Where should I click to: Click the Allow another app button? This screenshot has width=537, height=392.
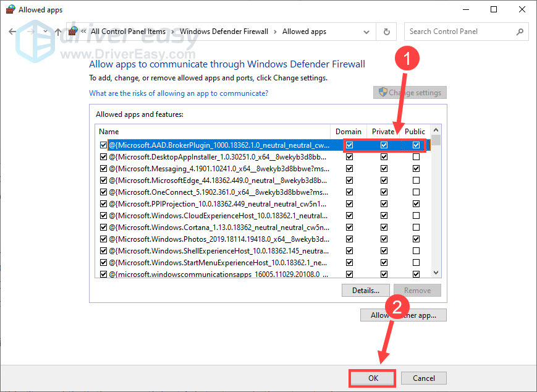click(x=403, y=315)
